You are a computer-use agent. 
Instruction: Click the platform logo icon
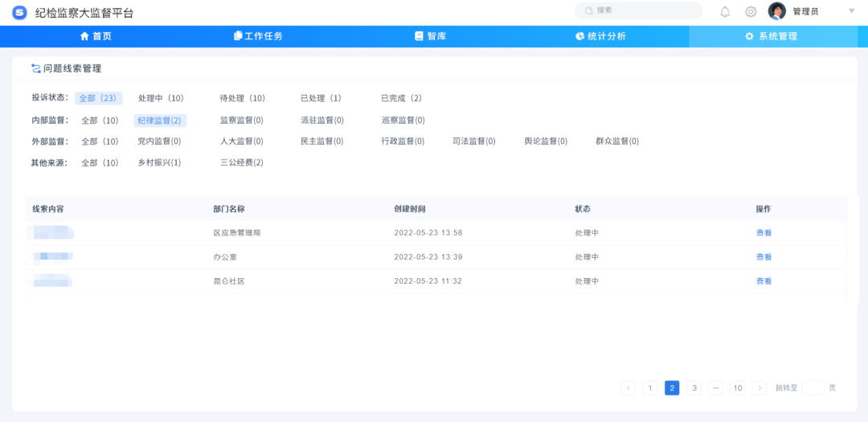[19, 12]
